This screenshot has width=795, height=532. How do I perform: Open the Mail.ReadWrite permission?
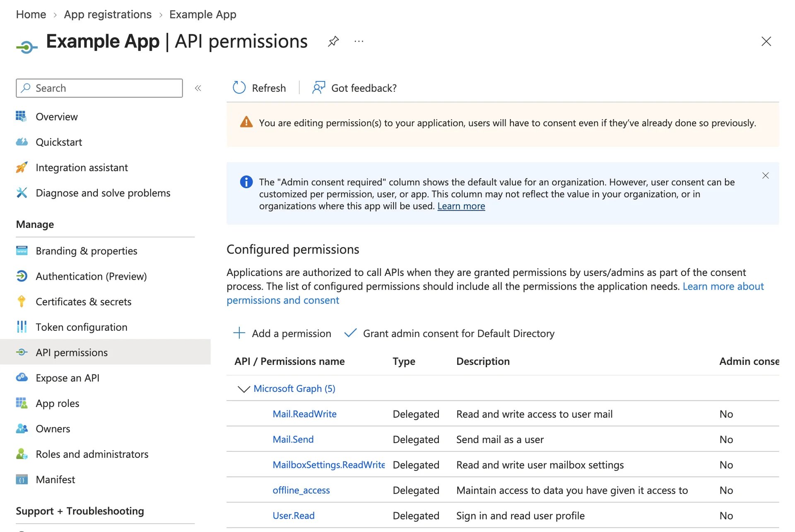(x=304, y=414)
